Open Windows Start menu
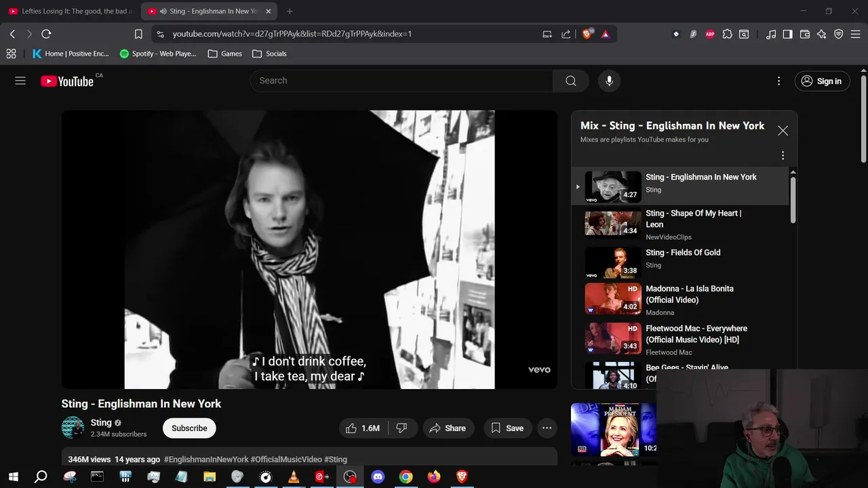This screenshot has width=868, height=488. click(13, 476)
